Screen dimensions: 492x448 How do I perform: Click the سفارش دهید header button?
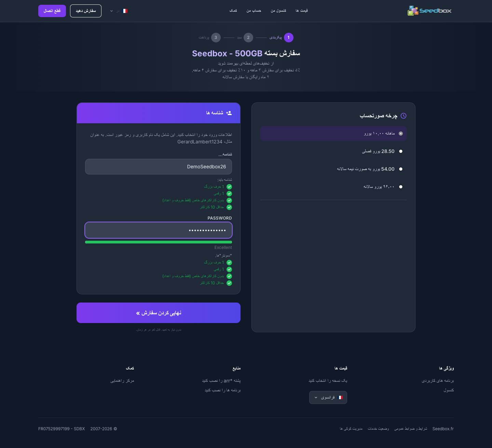click(86, 11)
